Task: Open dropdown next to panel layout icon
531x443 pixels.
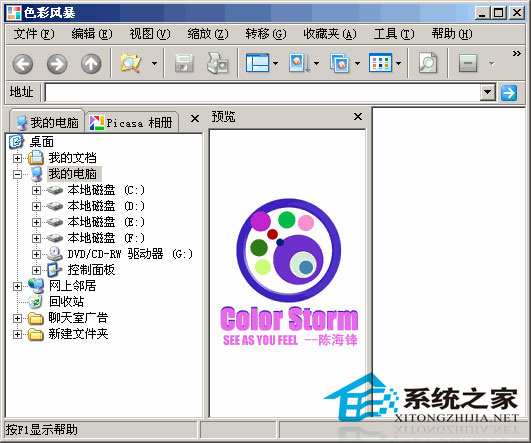Action: point(275,63)
